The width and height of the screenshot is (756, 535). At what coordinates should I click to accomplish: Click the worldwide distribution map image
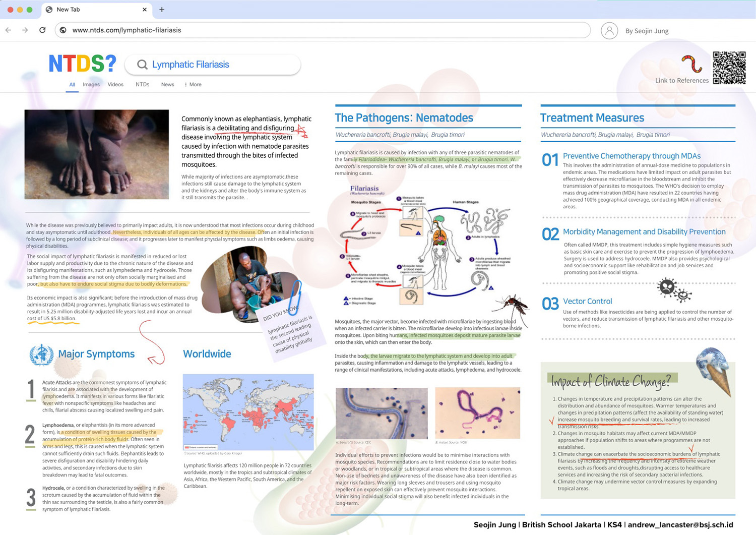248,412
